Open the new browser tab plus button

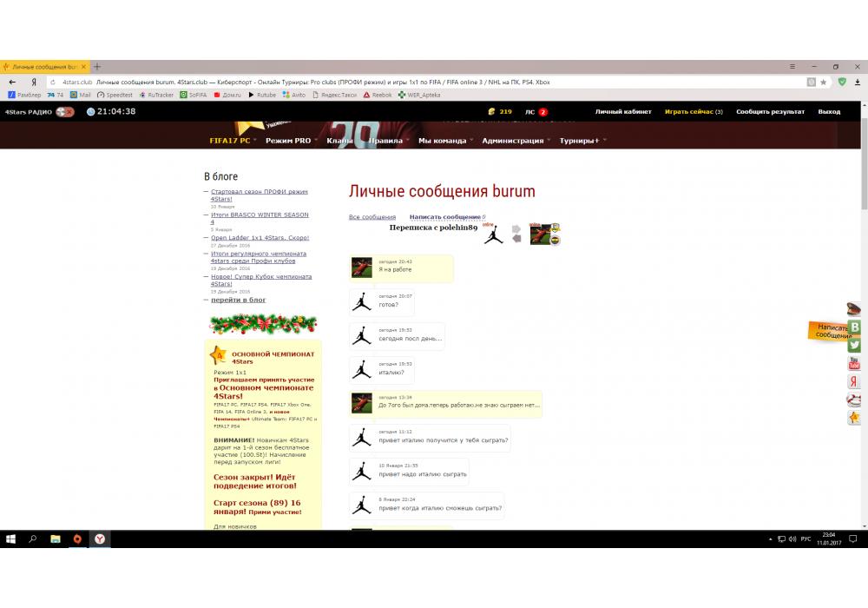(97, 67)
